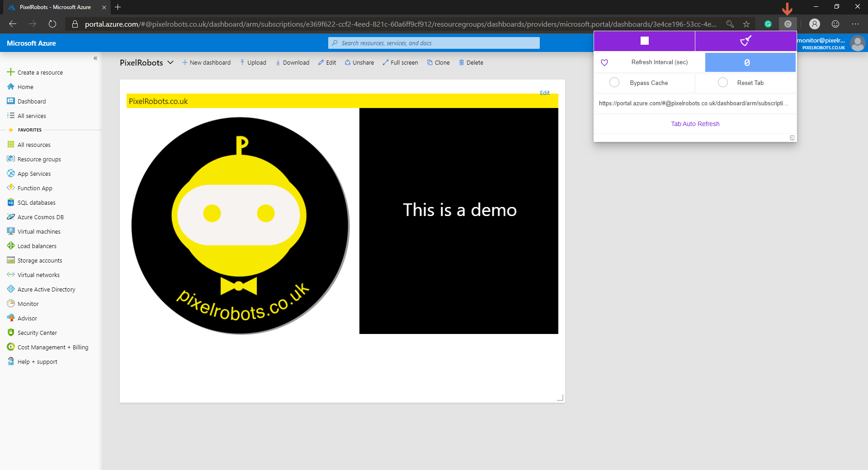Click the Grammarly extension icon
Screen dimensions: 868x470
[x=768, y=24]
